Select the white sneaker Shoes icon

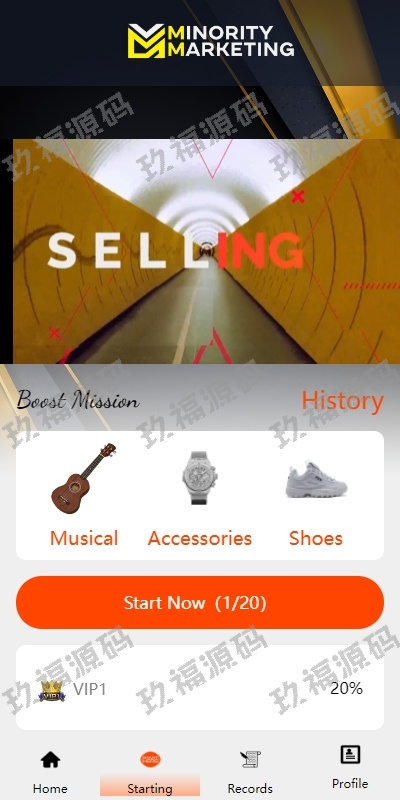316,480
